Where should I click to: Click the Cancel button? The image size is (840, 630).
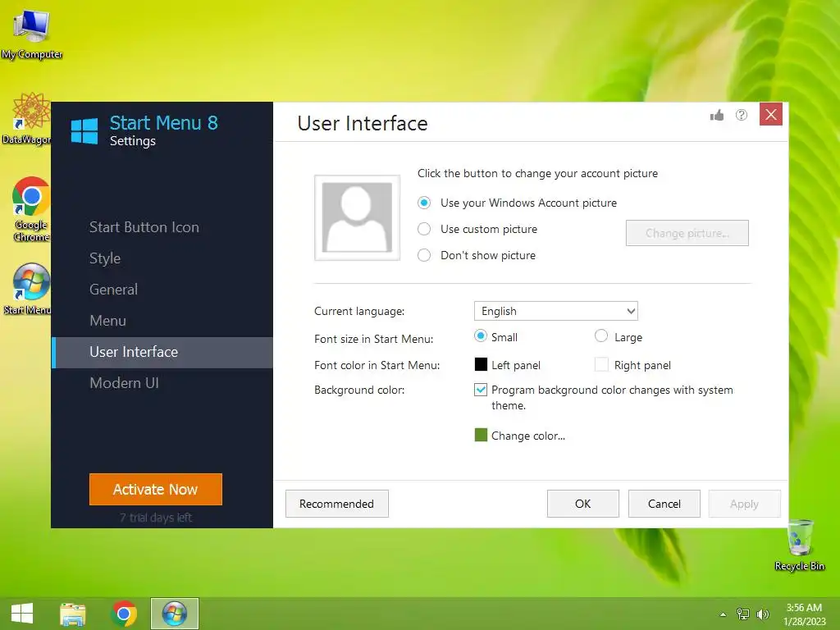tap(664, 504)
